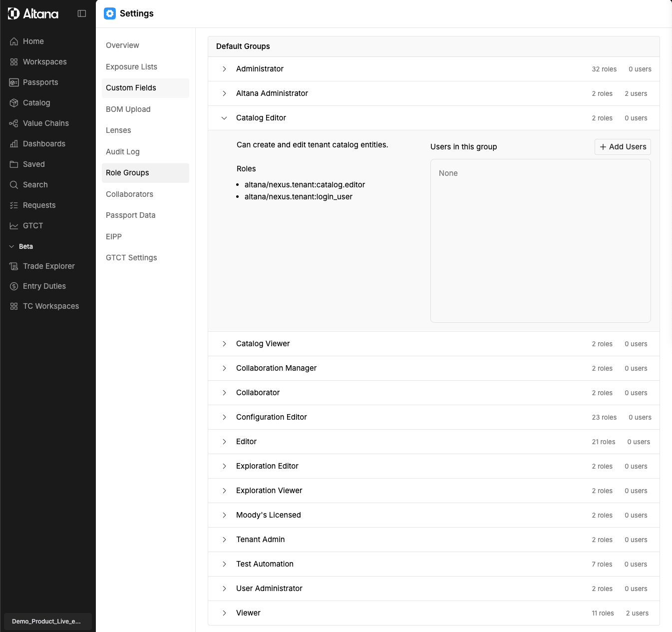Open the Overview settings page
The width and height of the screenshot is (672, 632).
tap(145, 45)
